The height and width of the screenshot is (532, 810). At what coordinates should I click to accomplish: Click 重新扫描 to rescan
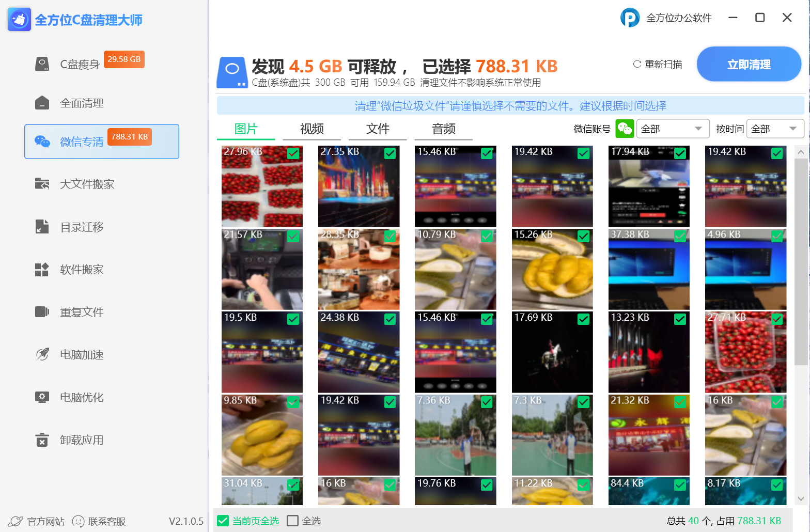click(x=658, y=65)
